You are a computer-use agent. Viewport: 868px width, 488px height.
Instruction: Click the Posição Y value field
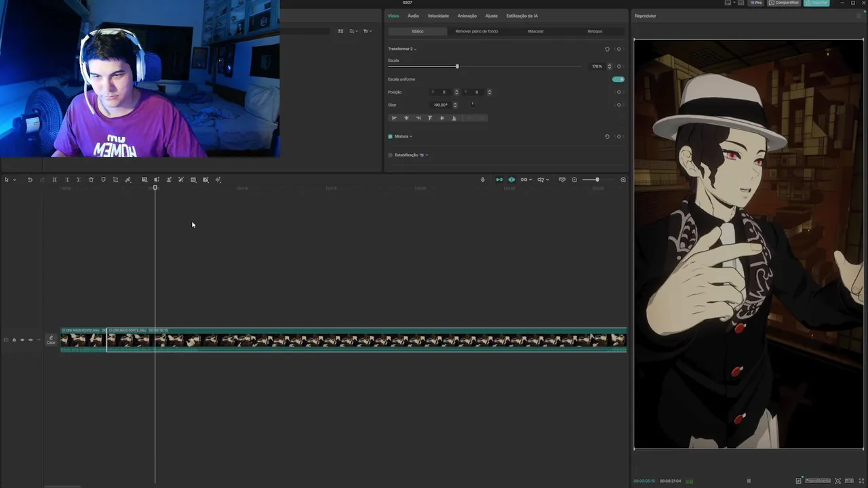[x=476, y=92]
